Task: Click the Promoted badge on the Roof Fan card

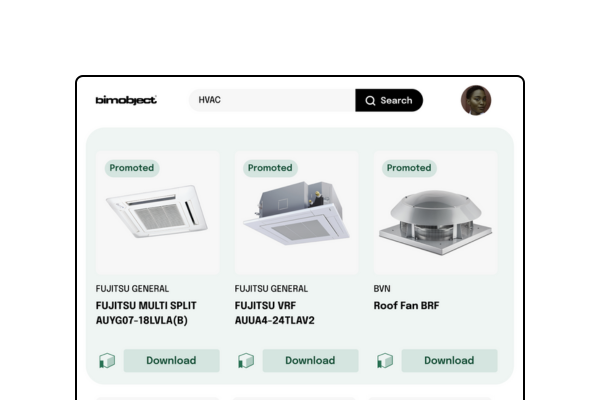Action: click(409, 168)
